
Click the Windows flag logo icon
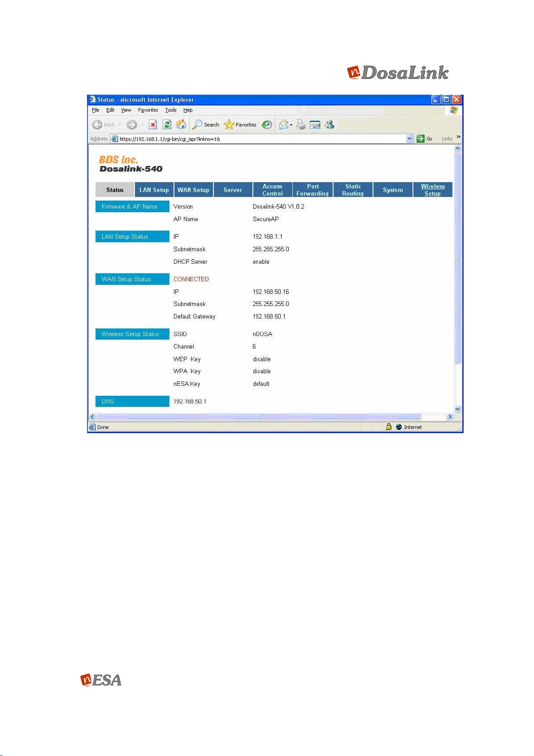(454, 110)
